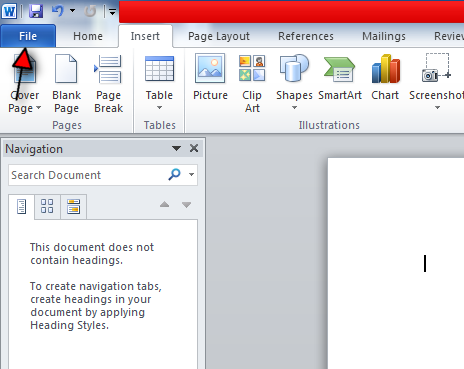Browse the pages thumbnails tab
The height and width of the screenshot is (369, 464).
tap(47, 207)
